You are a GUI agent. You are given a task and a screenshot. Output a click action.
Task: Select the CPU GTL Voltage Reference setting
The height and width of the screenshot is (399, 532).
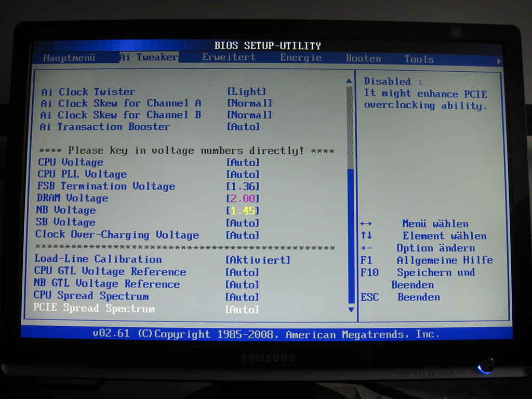pos(110,272)
